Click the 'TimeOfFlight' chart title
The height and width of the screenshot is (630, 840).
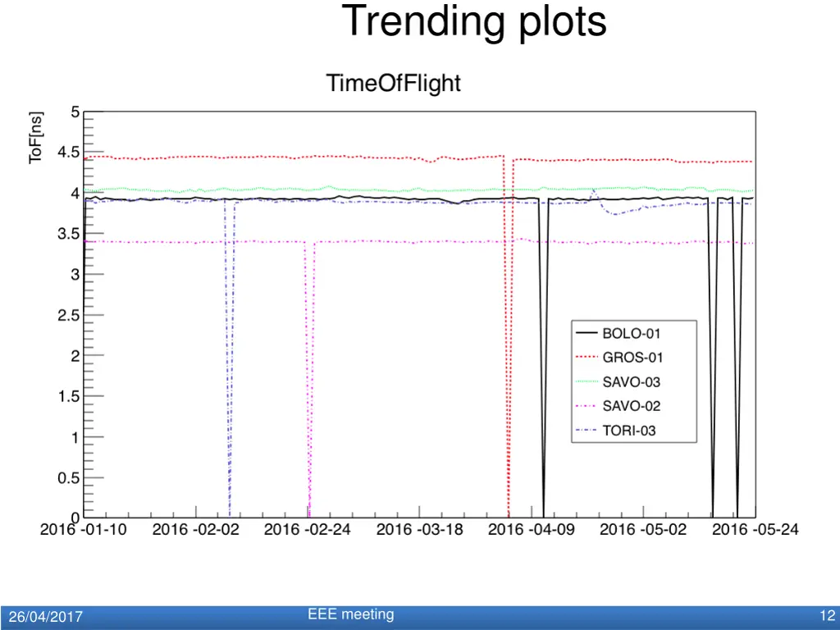pos(394,84)
